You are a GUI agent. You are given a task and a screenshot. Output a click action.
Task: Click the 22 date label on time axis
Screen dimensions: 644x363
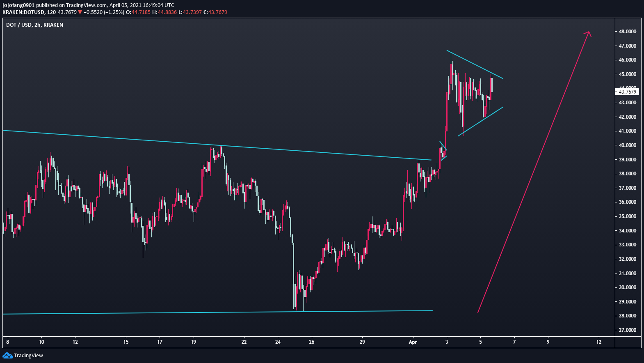coord(244,342)
